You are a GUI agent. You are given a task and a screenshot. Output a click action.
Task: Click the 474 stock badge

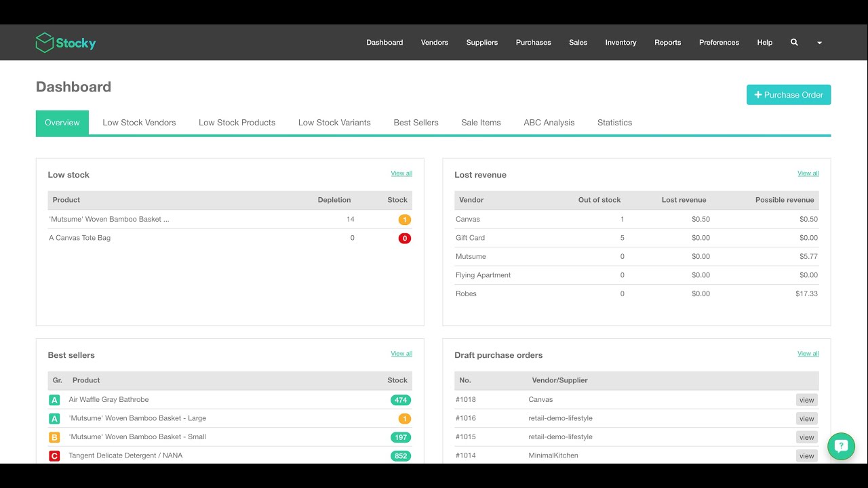tap(401, 400)
